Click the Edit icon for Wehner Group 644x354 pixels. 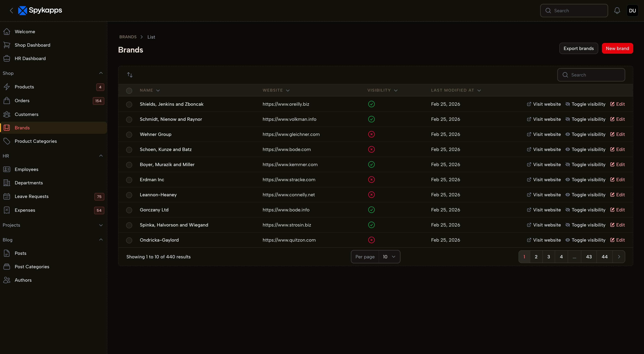pyautogui.click(x=612, y=134)
